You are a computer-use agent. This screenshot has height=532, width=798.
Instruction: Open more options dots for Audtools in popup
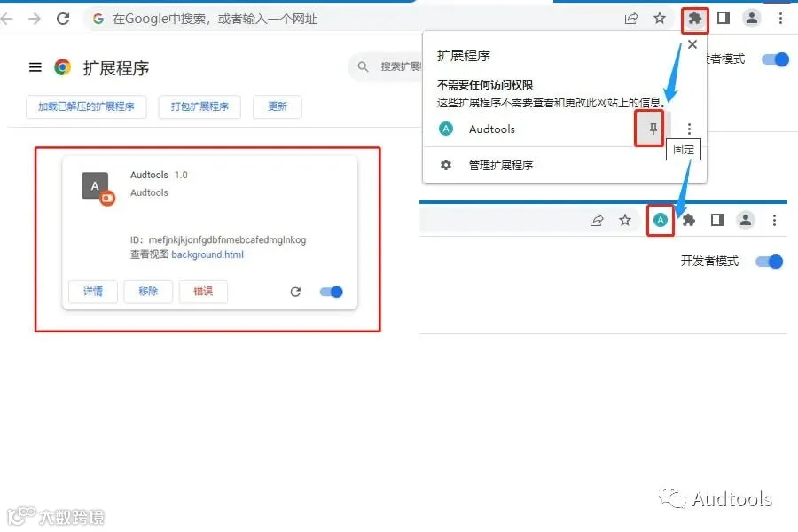pyautogui.click(x=689, y=129)
